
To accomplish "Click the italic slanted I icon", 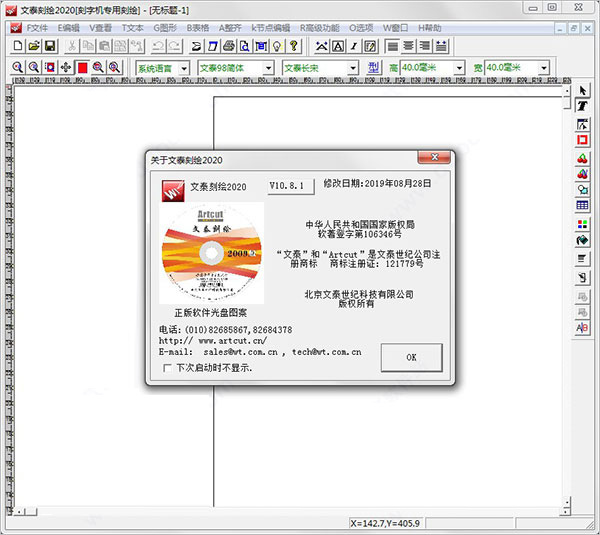I will click(354, 46).
